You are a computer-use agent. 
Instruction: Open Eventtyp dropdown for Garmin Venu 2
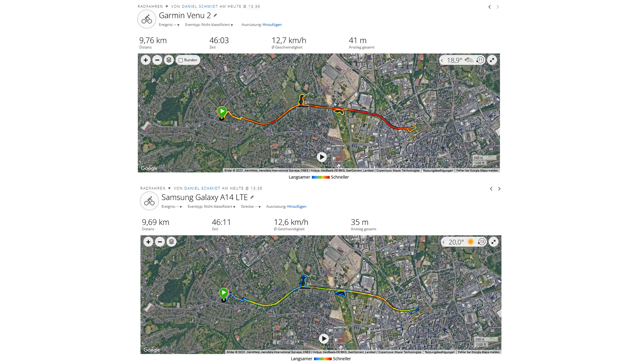pos(232,25)
